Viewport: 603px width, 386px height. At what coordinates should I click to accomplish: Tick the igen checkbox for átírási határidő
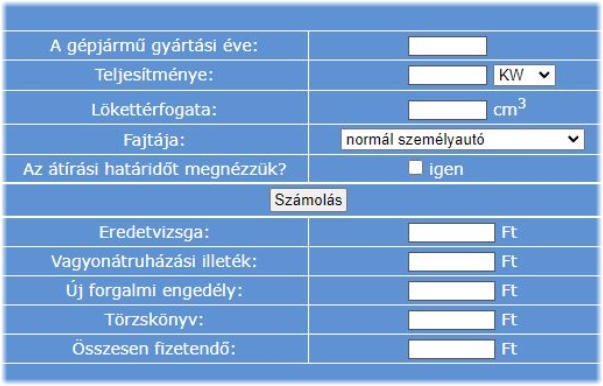tap(415, 168)
